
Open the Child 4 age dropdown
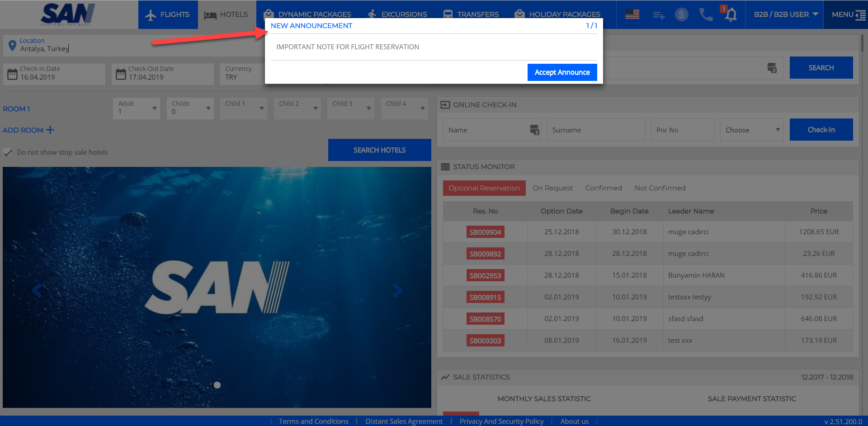[404, 109]
